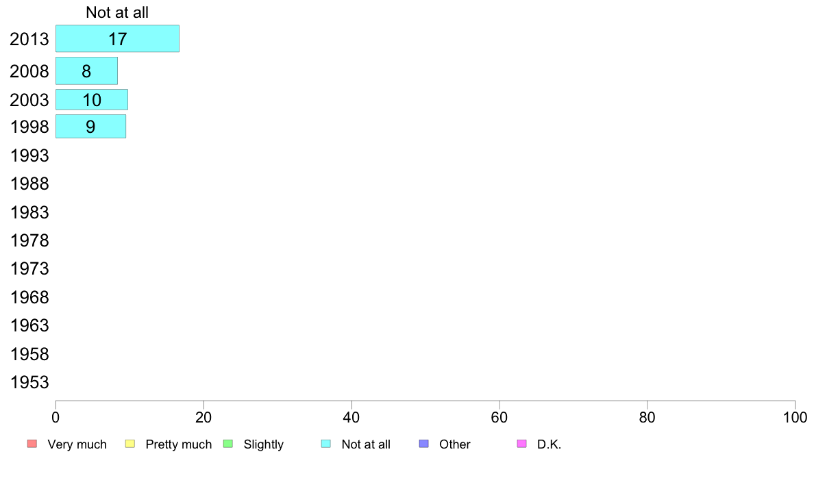This screenshot has height=504, width=814.
Task: Select the 2013 year label
Action: (x=29, y=40)
